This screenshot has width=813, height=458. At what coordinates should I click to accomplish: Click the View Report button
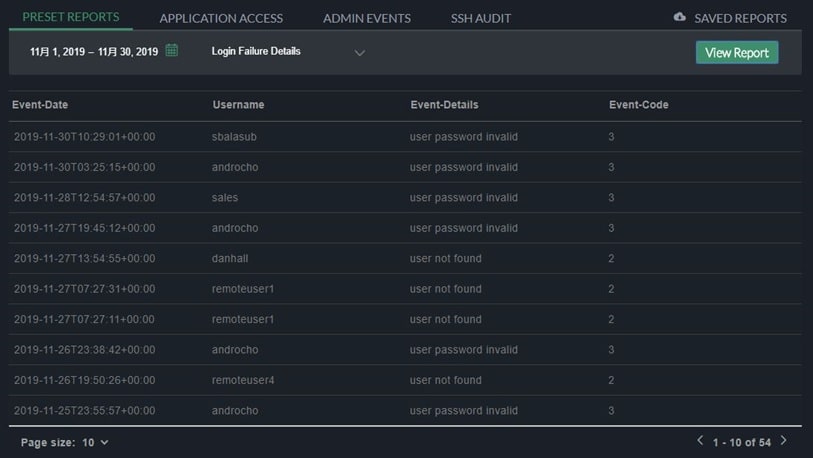click(736, 53)
